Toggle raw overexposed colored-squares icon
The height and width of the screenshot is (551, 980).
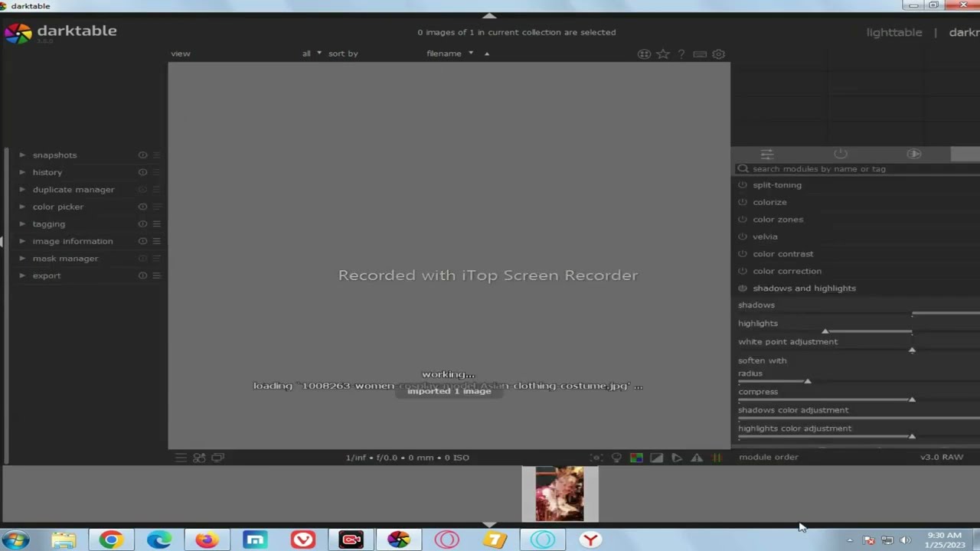point(636,458)
